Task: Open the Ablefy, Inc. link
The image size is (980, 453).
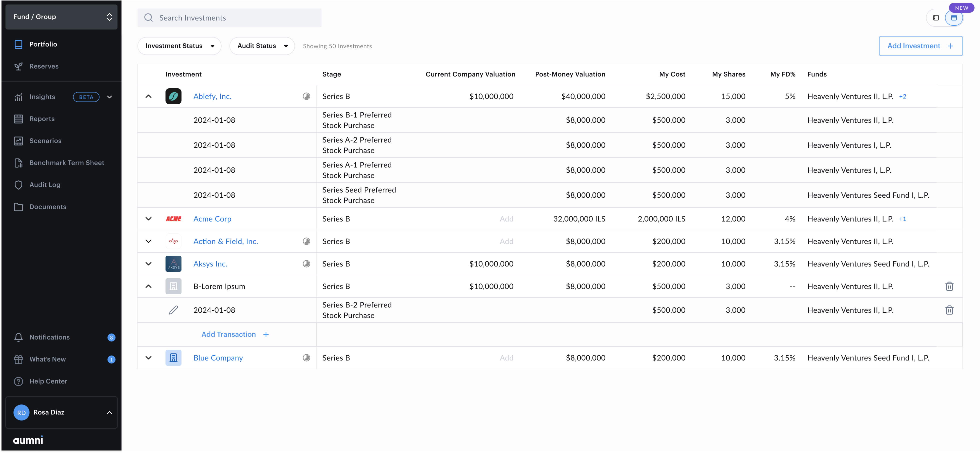Action: tap(212, 96)
